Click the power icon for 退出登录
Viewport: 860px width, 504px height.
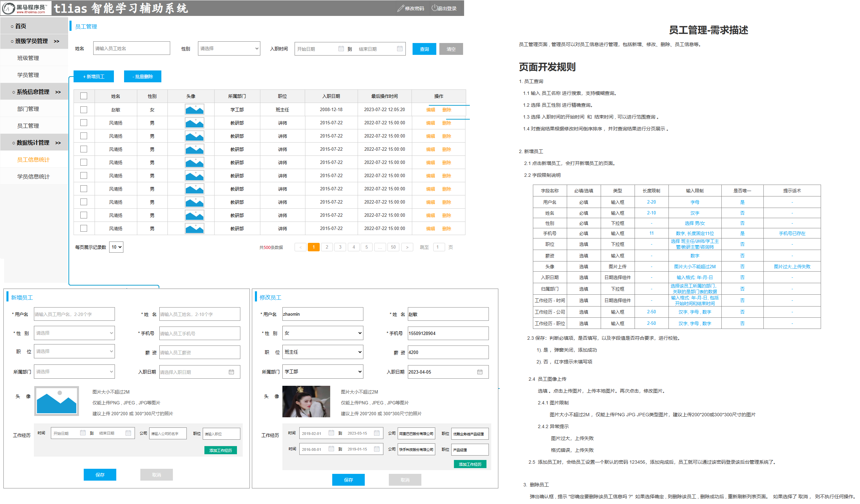click(434, 7)
